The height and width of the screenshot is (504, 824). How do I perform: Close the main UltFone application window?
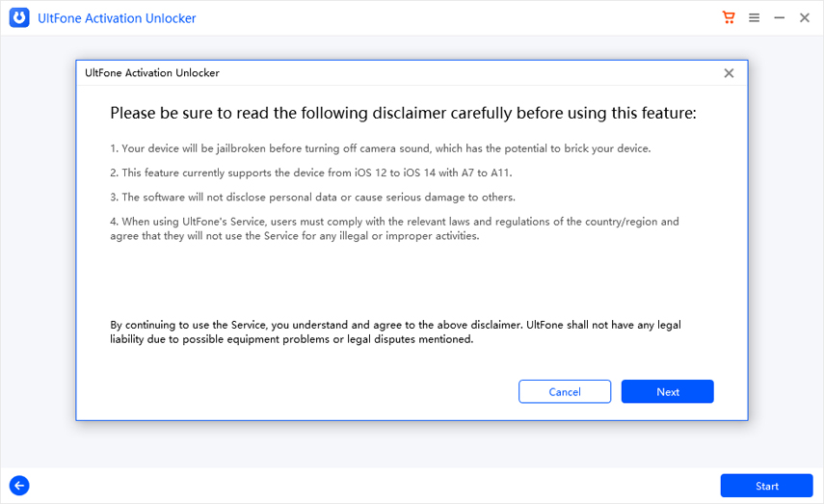pyautogui.click(x=805, y=17)
